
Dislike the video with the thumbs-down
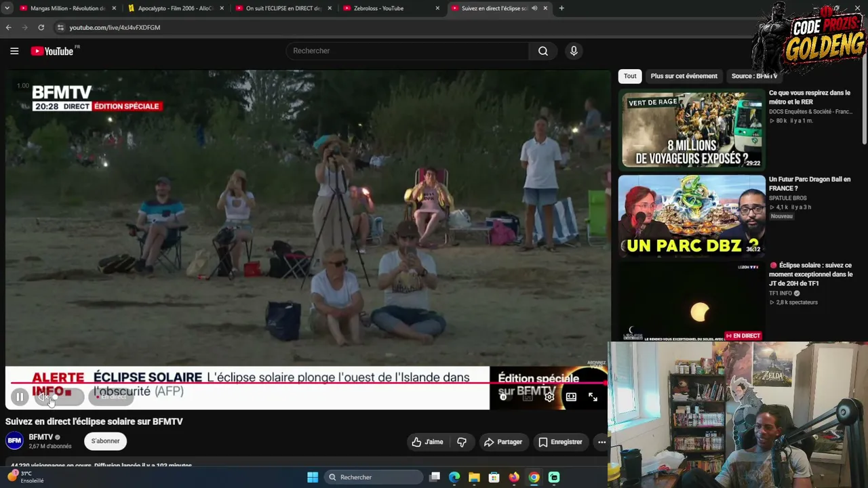462,442
